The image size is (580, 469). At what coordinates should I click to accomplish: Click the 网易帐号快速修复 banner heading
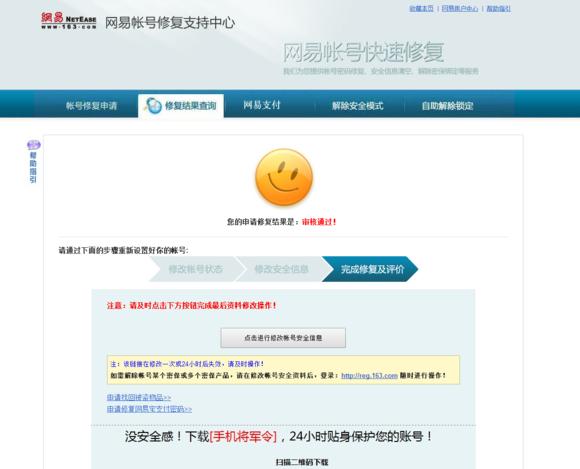[x=363, y=52]
